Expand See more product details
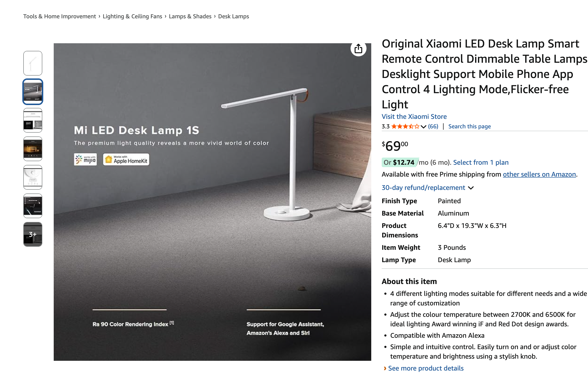Viewport: 588px width, 376px height. [426, 368]
